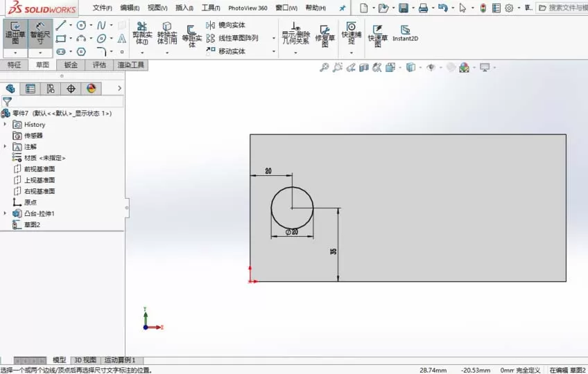Viewport: 588px width, 374px height.
Task: Click the Save icon in top toolbar
Action: pos(404,8)
